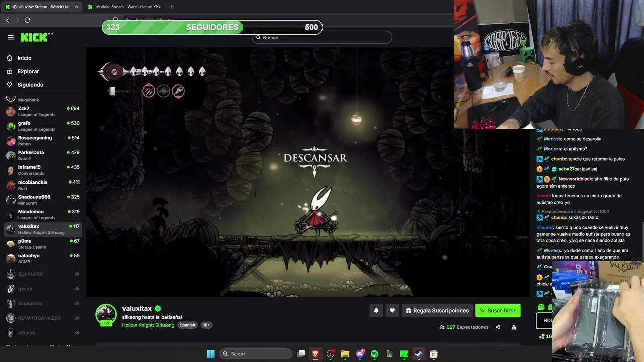This screenshot has height=362, width=644.
Task: Open Macdemac channel in sidebar
Action: coord(43,214)
